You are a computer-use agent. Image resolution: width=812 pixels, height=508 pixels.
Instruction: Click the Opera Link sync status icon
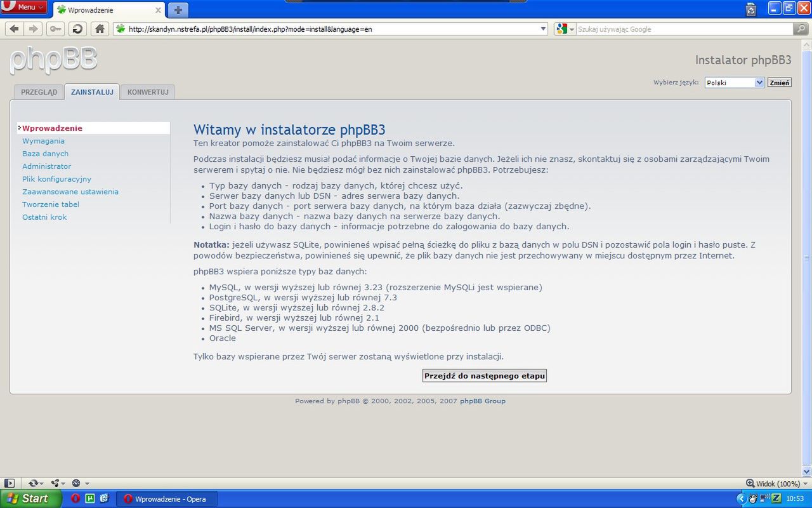pos(33,483)
